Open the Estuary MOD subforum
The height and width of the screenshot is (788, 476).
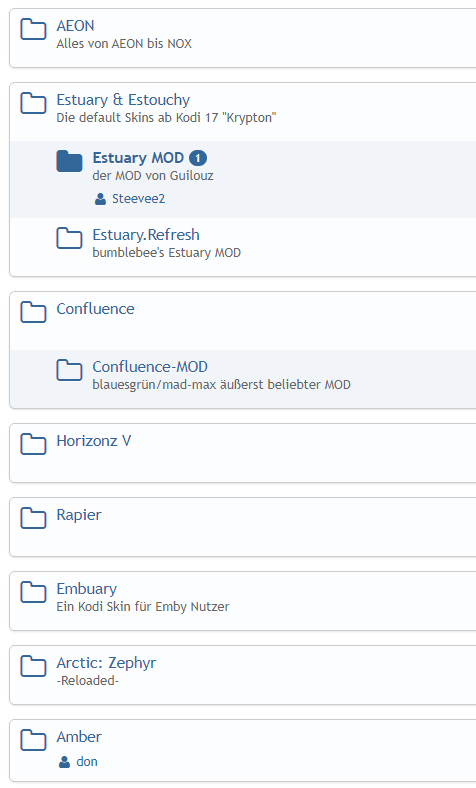[x=138, y=158]
